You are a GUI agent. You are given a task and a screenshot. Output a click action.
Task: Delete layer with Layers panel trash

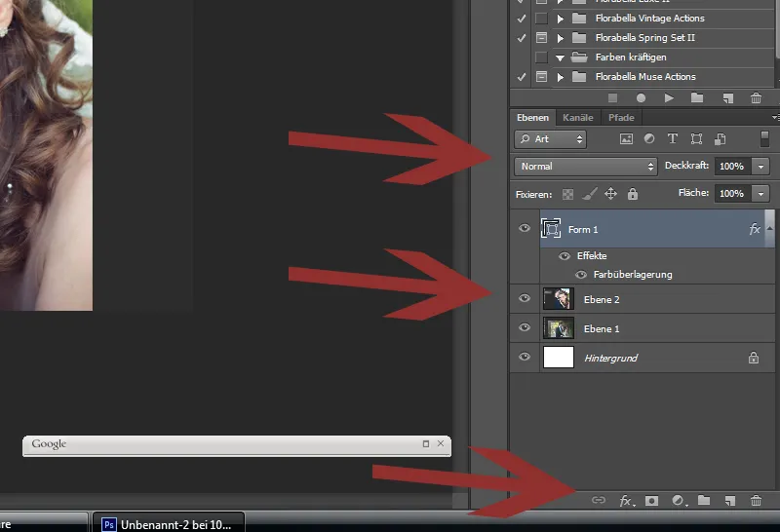coord(756,500)
